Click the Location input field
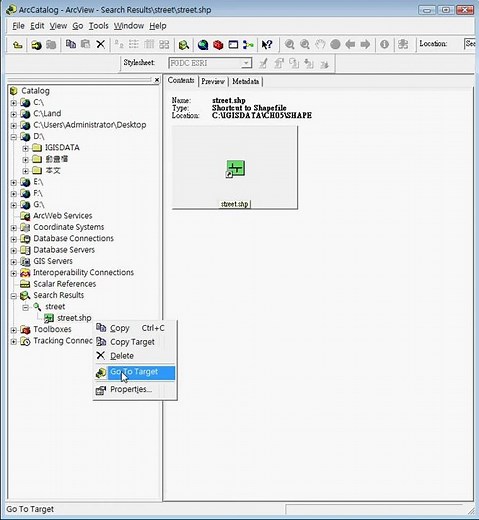Viewport: 479px width, 520px height. (x=469, y=44)
